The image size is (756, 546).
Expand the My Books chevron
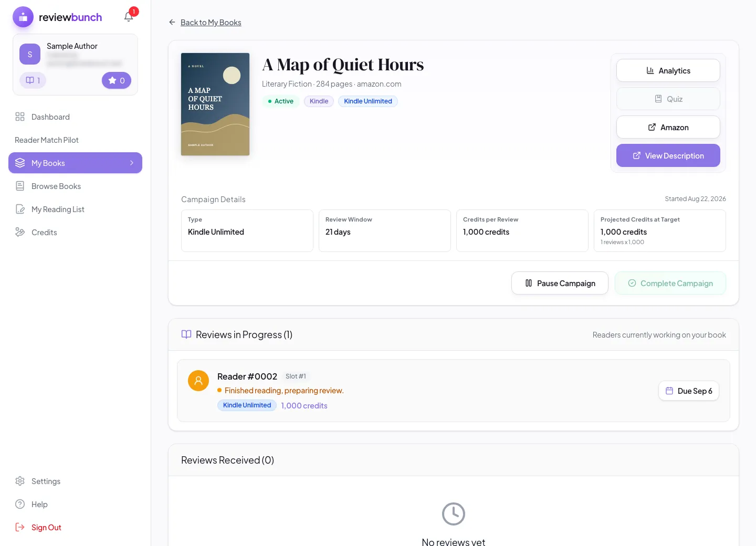coord(132,163)
